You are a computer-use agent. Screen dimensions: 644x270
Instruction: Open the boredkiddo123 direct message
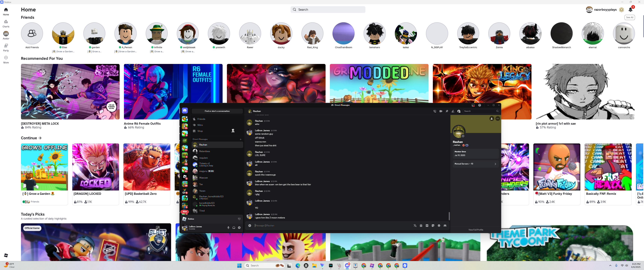point(217,204)
